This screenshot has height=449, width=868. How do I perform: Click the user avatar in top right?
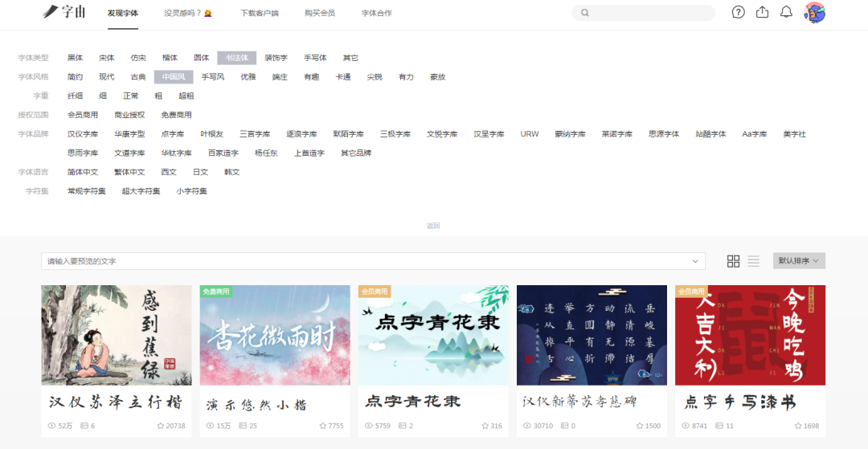point(815,12)
